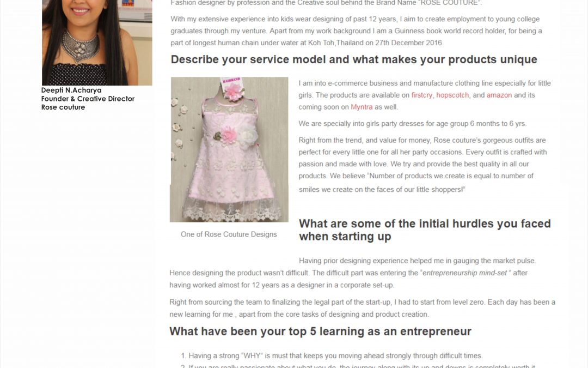Click the quote about number of smiles created
Screen dimensions: 588x368
[415, 183]
